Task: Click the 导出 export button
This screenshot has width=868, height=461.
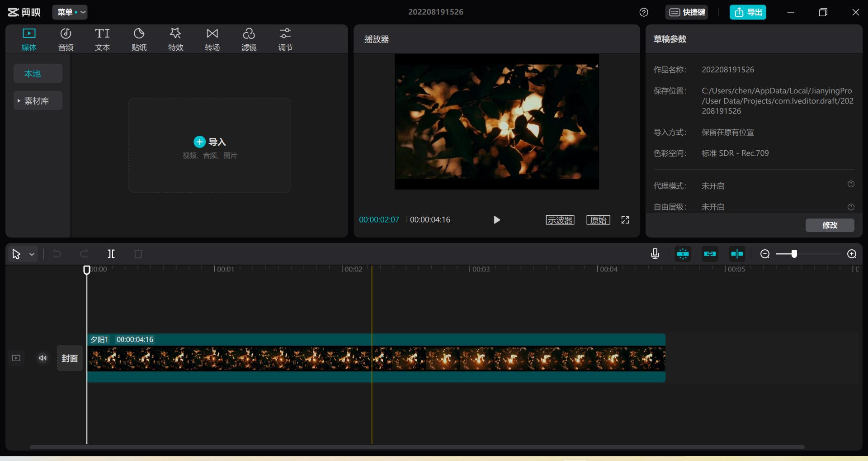Action: point(748,12)
